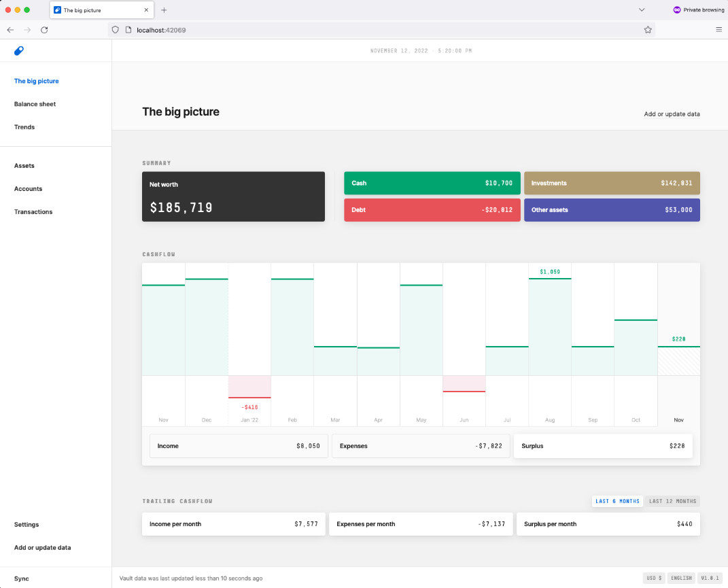Select current Nov column showing $228

(679, 345)
